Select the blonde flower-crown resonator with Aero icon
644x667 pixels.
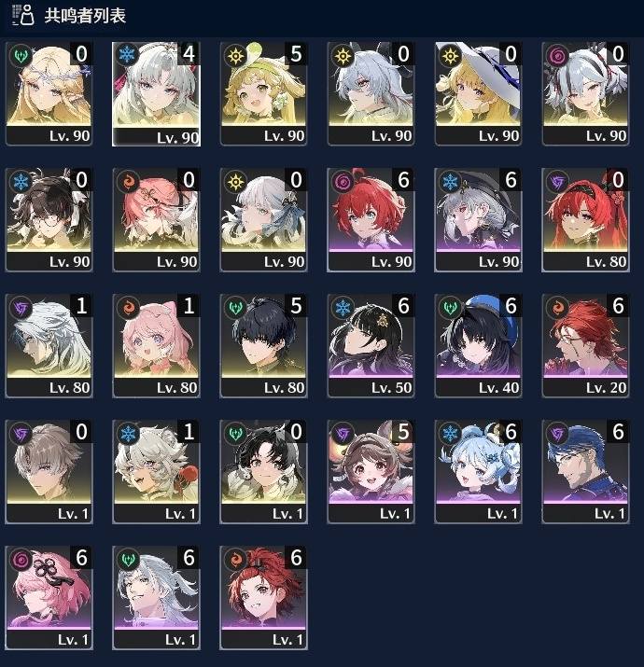49,93
